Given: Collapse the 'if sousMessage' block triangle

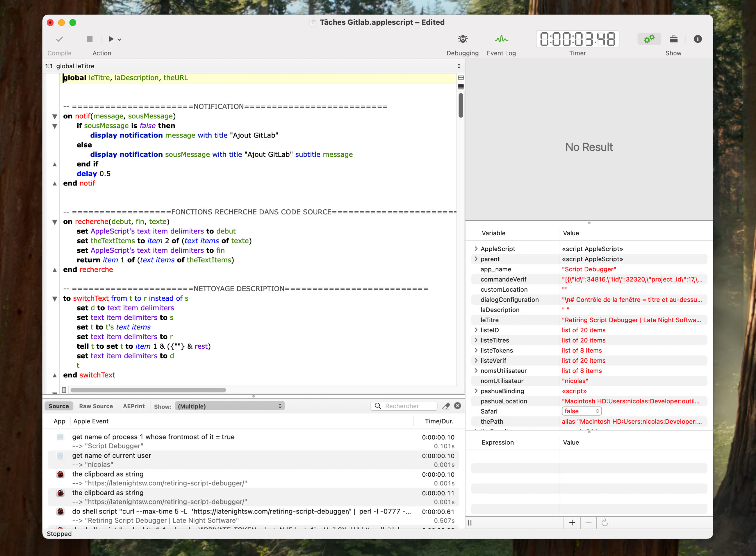Looking at the screenshot, I should (x=54, y=126).
